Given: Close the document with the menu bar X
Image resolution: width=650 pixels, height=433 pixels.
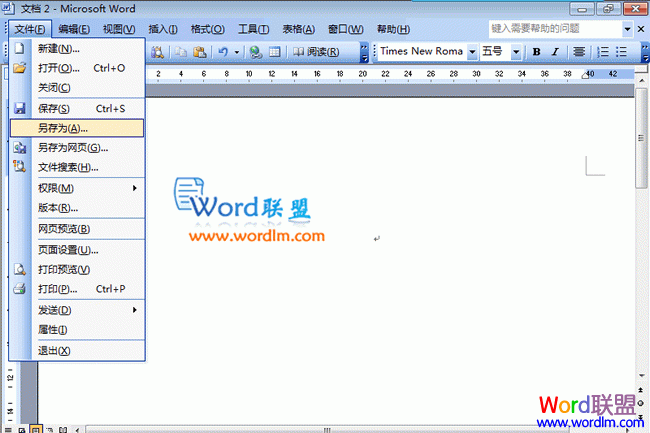Looking at the screenshot, I should pyautogui.click(x=641, y=29).
